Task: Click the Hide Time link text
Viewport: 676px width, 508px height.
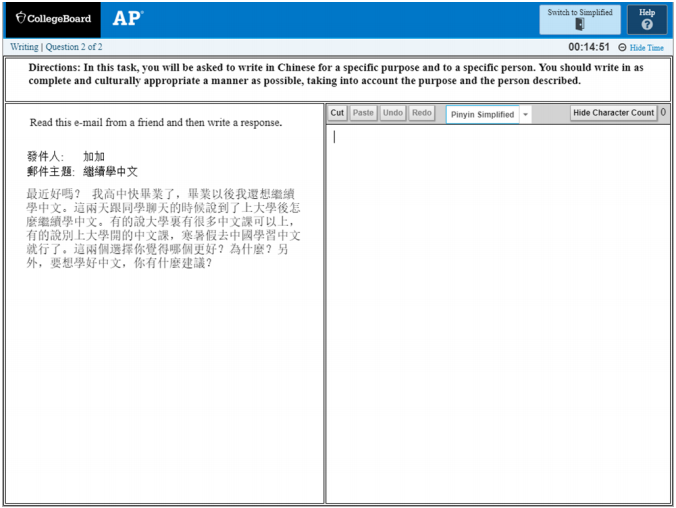Action: click(646, 48)
